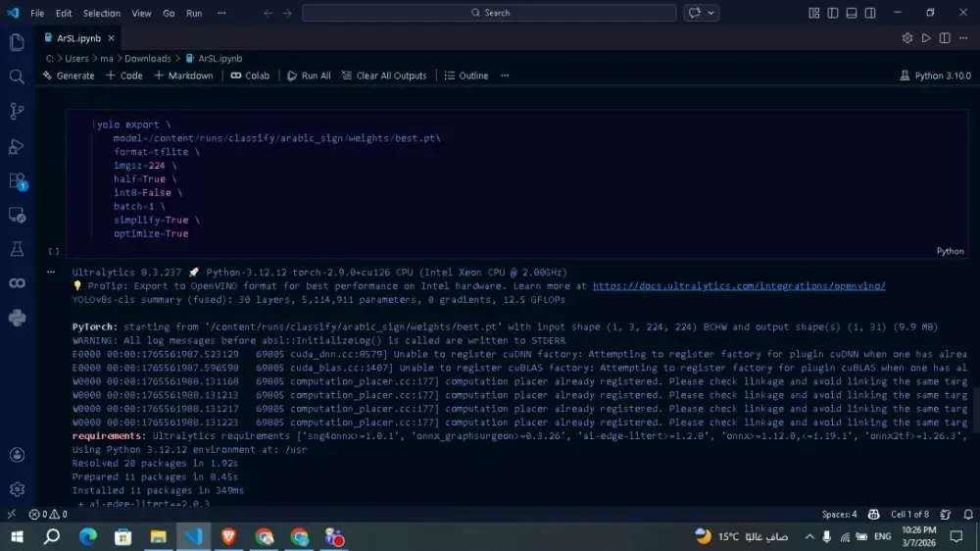Open notebook toolbar overflow ellipsis
This screenshot has width=980, height=551.
coord(505,75)
